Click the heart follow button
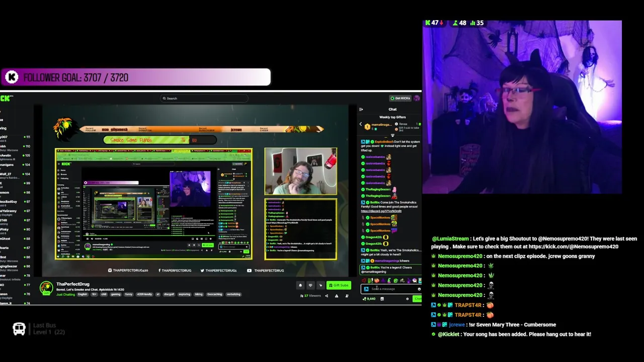The image size is (644, 362). [310, 285]
